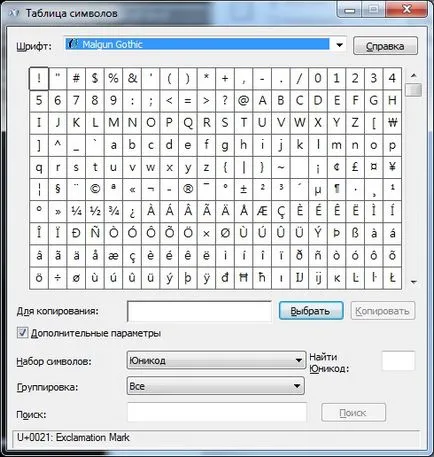Select the capital Æ ligature cell
The width and height of the screenshot is (434, 457).
pos(262,211)
